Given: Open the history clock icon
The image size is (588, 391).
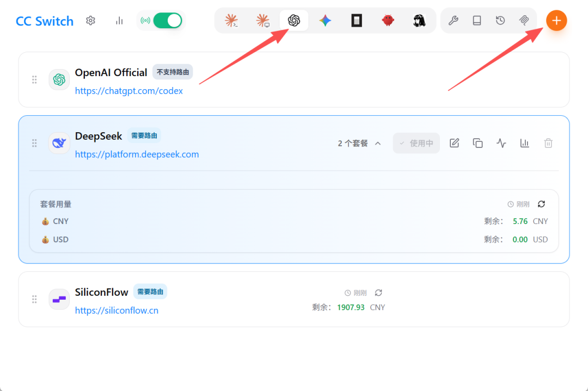Looking at the screenshot, I should (x=500, y=20).
